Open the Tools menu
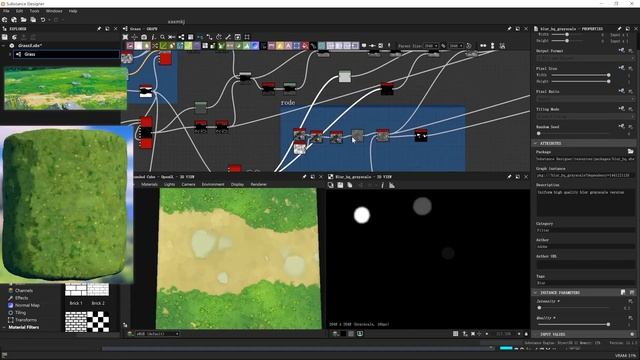This screenshot has height=360, width=640. (x=35, y=11)
